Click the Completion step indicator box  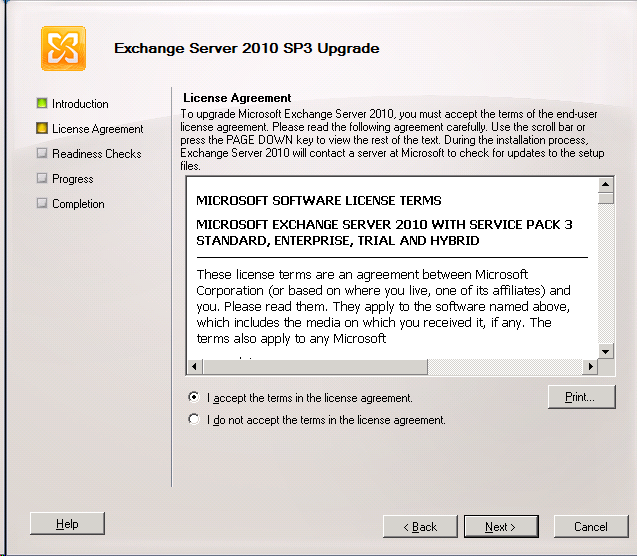click(x=42, y=203)
